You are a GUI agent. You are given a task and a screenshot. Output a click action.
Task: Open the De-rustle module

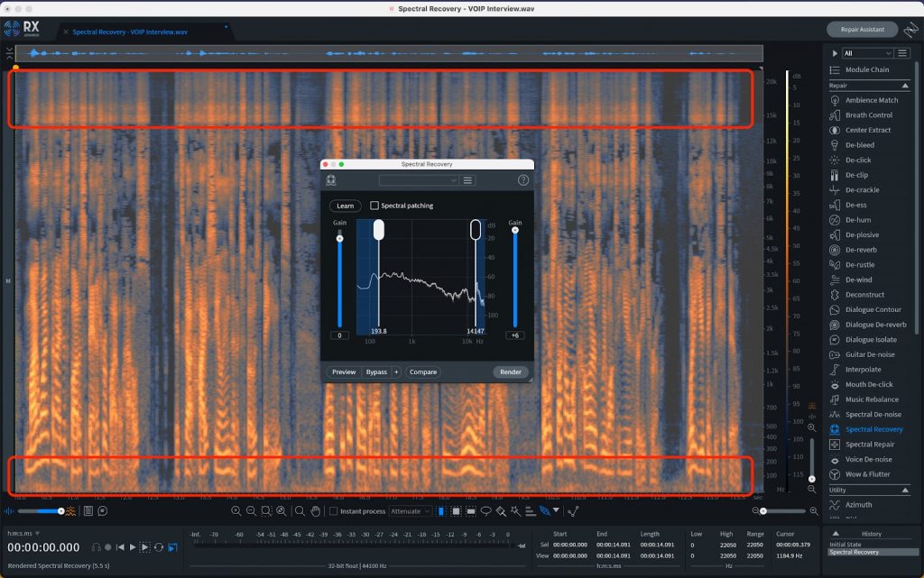pos(853,265)
